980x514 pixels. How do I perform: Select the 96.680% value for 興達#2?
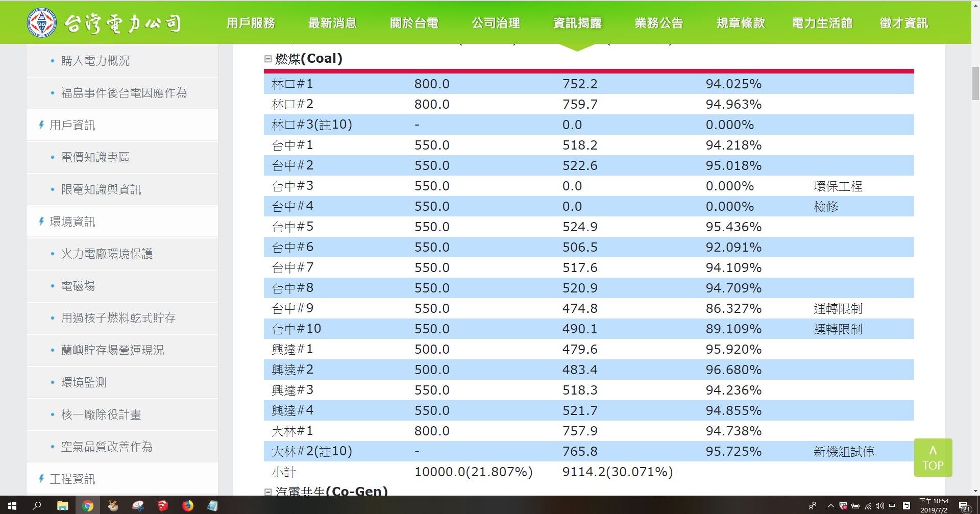(733, 370)
